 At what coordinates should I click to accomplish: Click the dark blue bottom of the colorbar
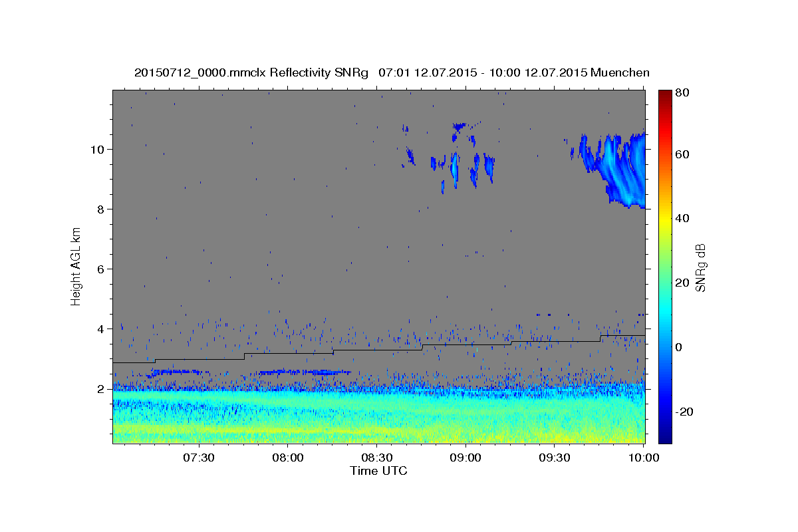click(x=664, y=436)
